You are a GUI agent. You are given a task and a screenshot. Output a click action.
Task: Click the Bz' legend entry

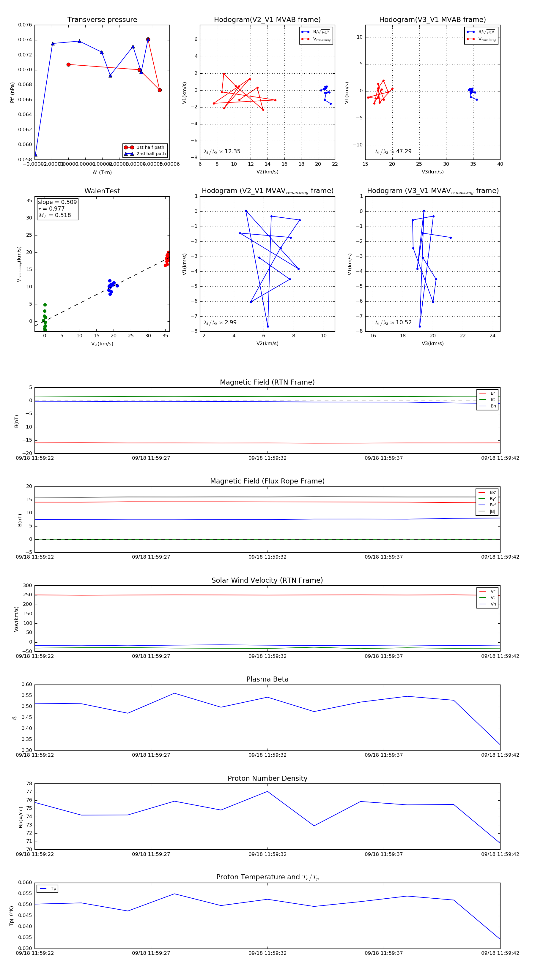[487, 505]
